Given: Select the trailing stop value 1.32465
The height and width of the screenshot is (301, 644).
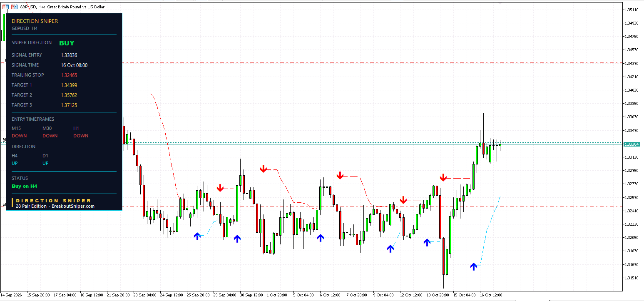Looking at the screenshot, I should point(69,75).
